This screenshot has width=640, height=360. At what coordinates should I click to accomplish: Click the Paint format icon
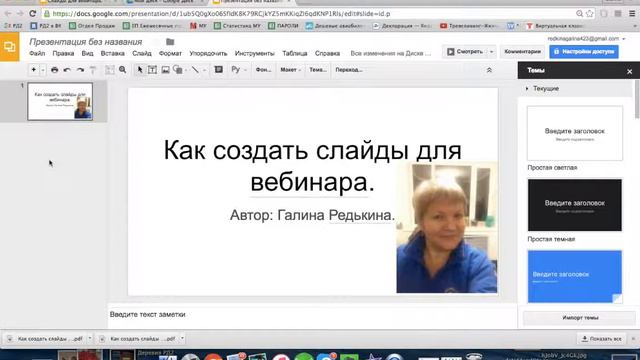click(93, 70)
